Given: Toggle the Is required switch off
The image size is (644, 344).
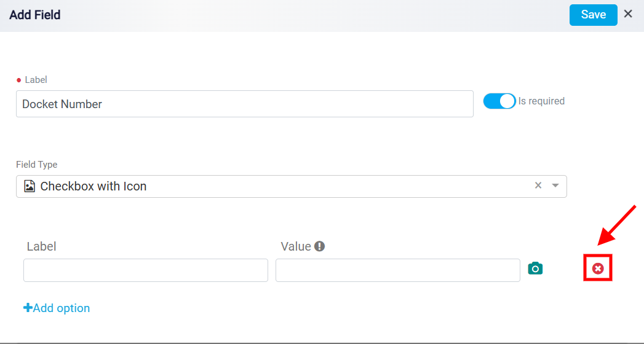Looking at the screenshot, I should 499,101.
